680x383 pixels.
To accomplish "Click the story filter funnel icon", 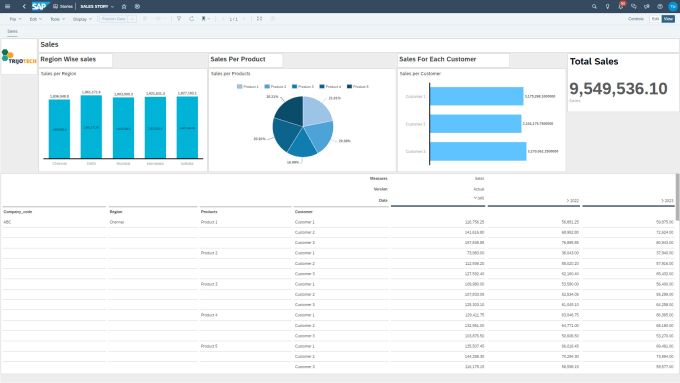I will [179, 19].
